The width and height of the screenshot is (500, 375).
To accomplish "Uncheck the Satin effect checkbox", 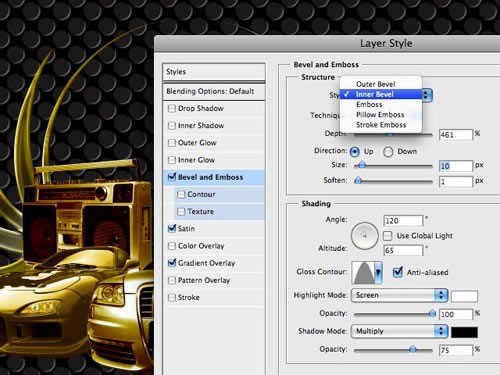I will pyautogui.click(x=172, y=229).
